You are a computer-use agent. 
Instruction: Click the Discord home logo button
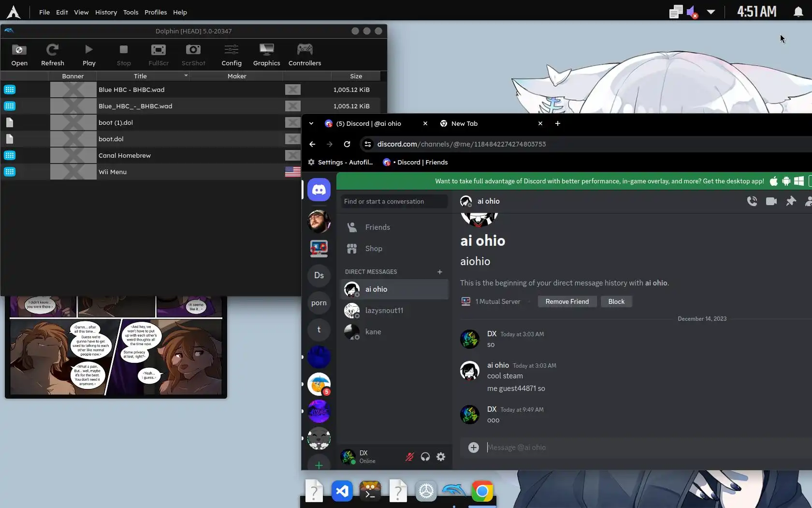coord(319,190)
